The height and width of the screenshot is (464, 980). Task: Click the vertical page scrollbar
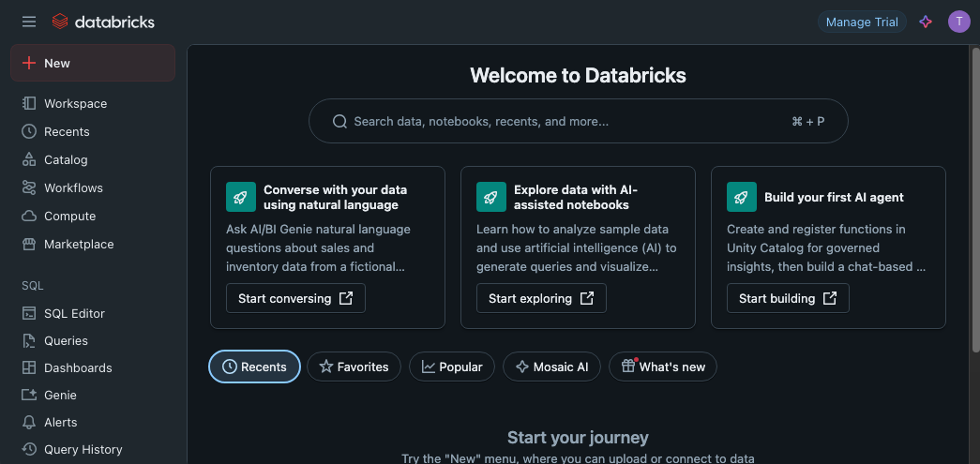[975, 200]
